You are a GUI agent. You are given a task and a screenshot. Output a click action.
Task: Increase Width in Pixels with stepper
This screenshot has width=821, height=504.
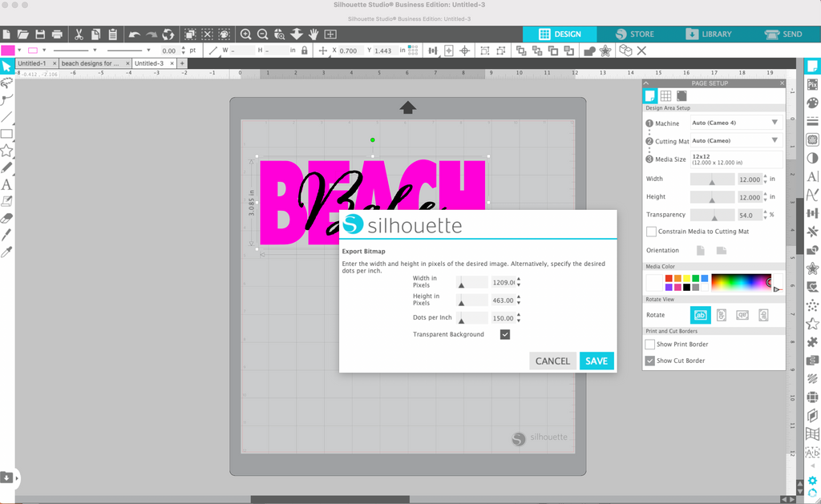pos(519,280)
